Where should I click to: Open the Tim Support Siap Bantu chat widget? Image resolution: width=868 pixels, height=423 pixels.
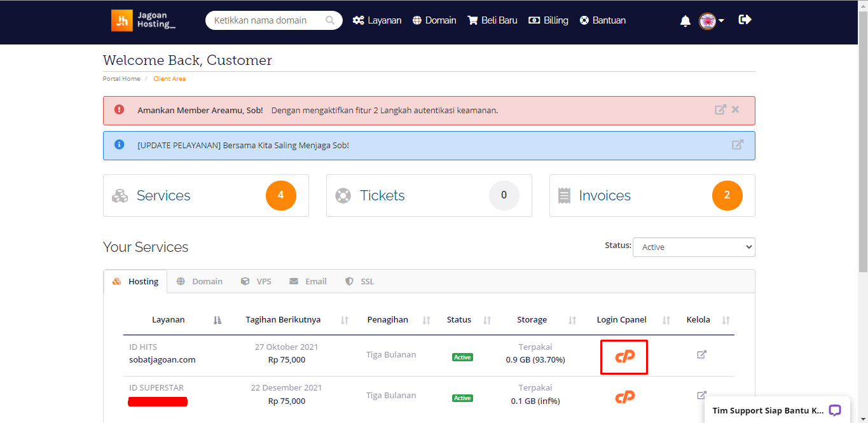[x=778, y=410]
